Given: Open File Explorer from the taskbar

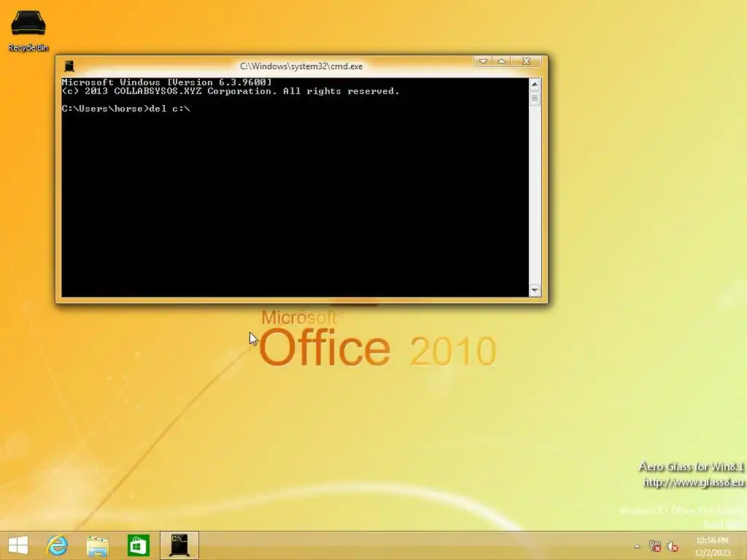Looking at the screenshot, I should click(x=98, y=545).
